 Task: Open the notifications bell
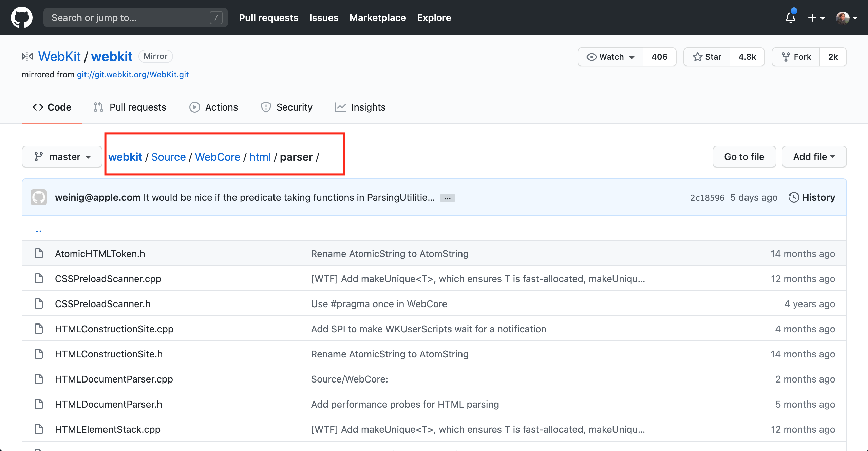coord(790,18)
